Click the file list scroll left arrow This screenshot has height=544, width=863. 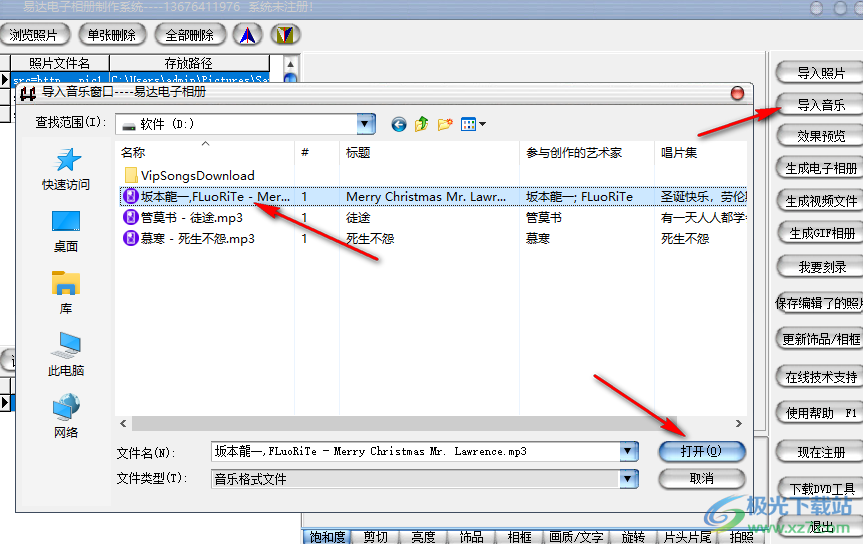tap(123, 423)
